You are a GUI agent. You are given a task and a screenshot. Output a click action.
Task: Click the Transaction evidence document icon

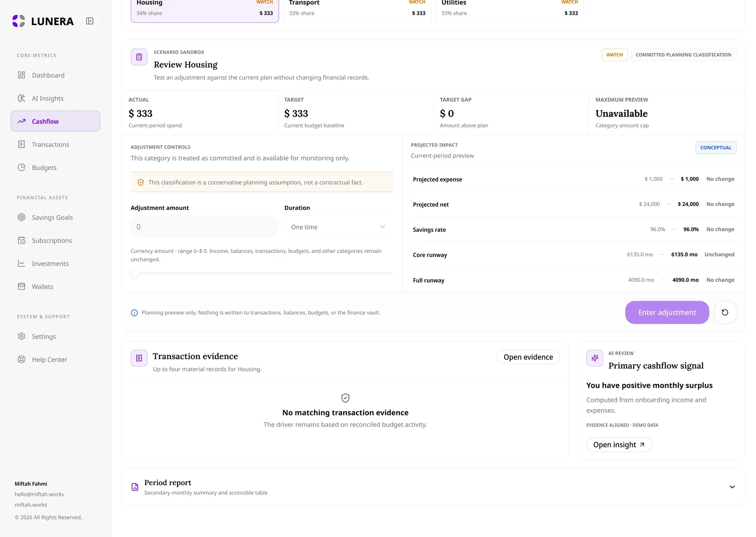tap(139, 358)
